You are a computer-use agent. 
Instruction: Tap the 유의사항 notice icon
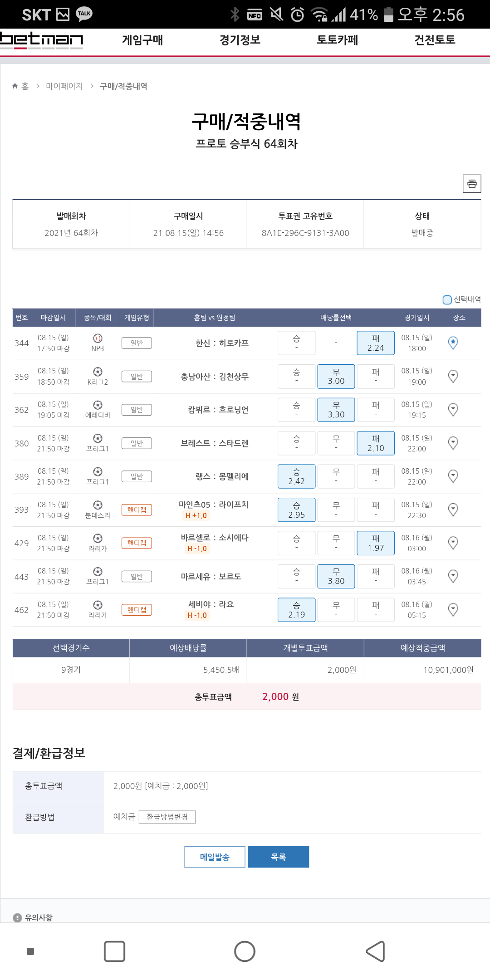pyautogui.click(x=17, y=917)
